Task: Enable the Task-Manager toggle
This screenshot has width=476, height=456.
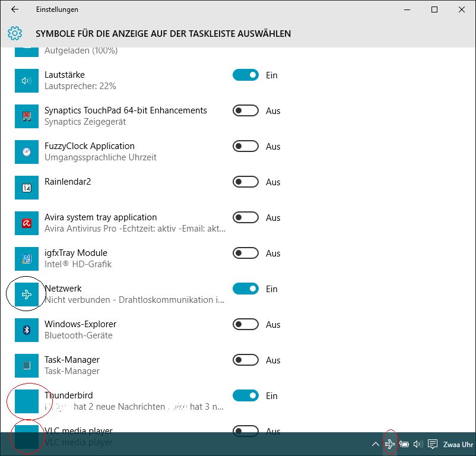Action: tap(246, 360)
